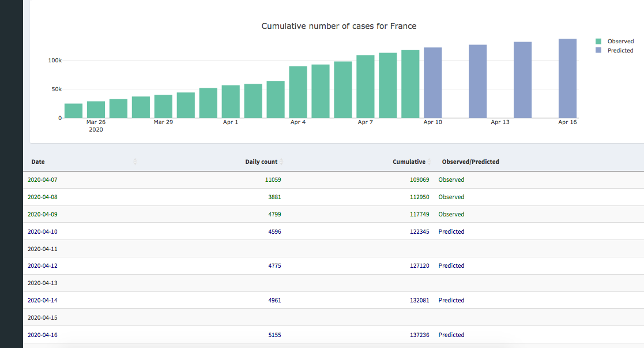Click the chart title for France
Viewport: 644px width, 348px height.
point(338,26)
